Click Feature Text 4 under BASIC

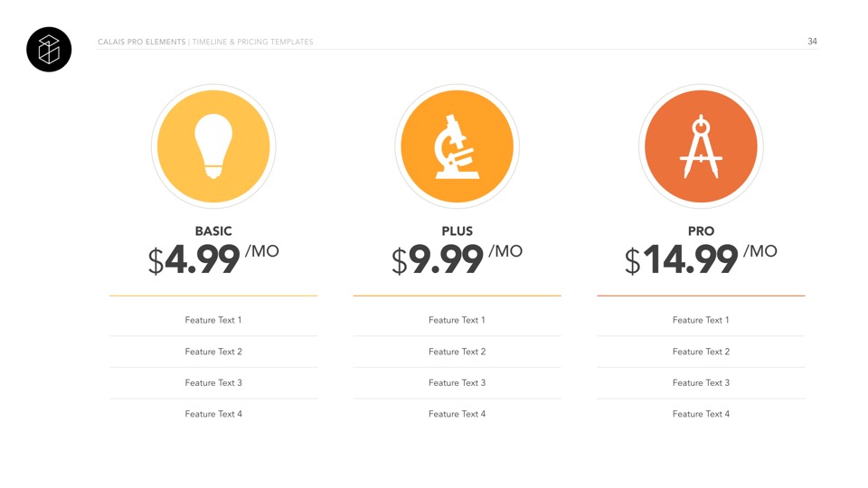213,414
